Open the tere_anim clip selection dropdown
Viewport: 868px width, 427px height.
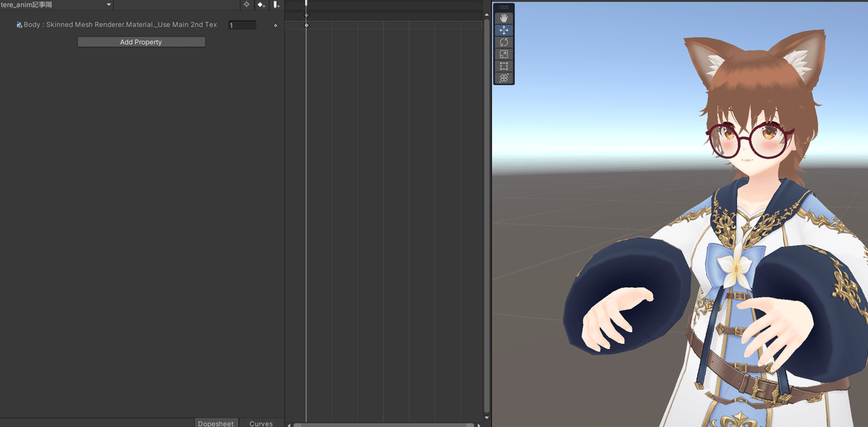tap(57, 4)
